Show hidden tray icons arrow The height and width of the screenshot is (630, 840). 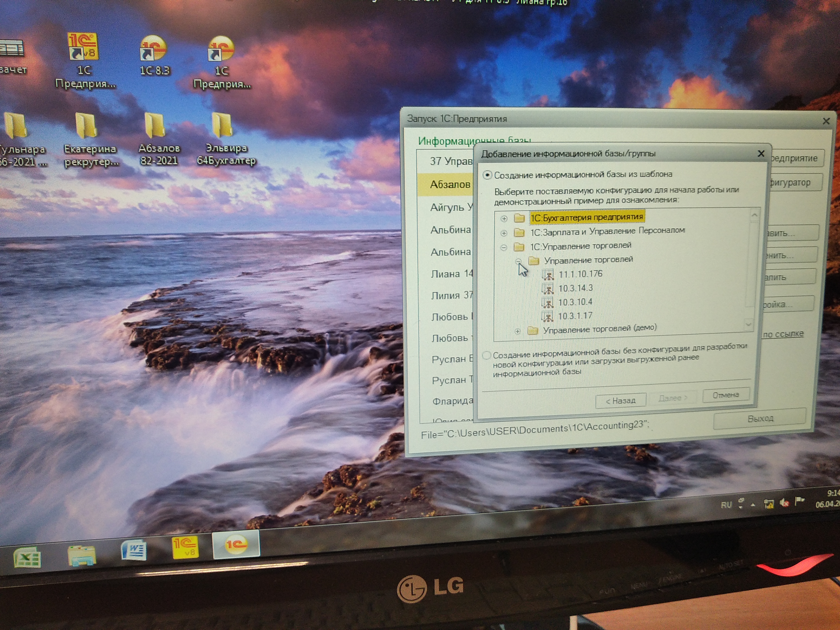[x=753, y=505]
